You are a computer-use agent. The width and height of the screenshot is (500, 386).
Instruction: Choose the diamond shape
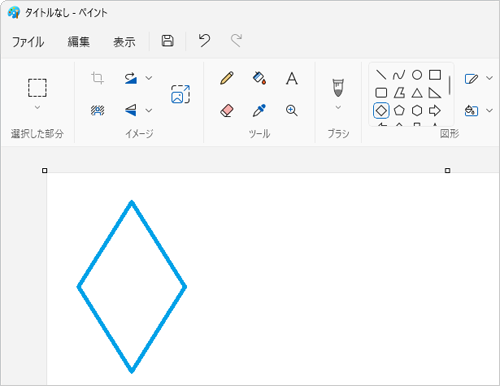pyautogui.click(x=381, y=111)
